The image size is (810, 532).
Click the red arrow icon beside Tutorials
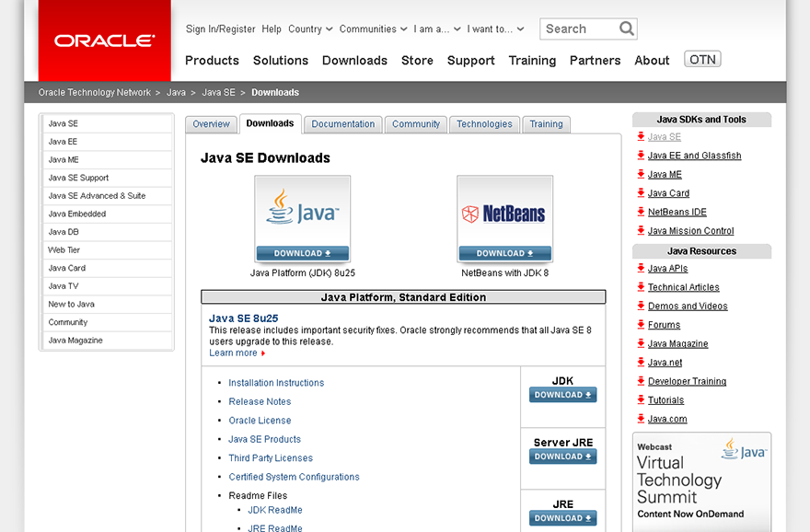tap(641, 399)
